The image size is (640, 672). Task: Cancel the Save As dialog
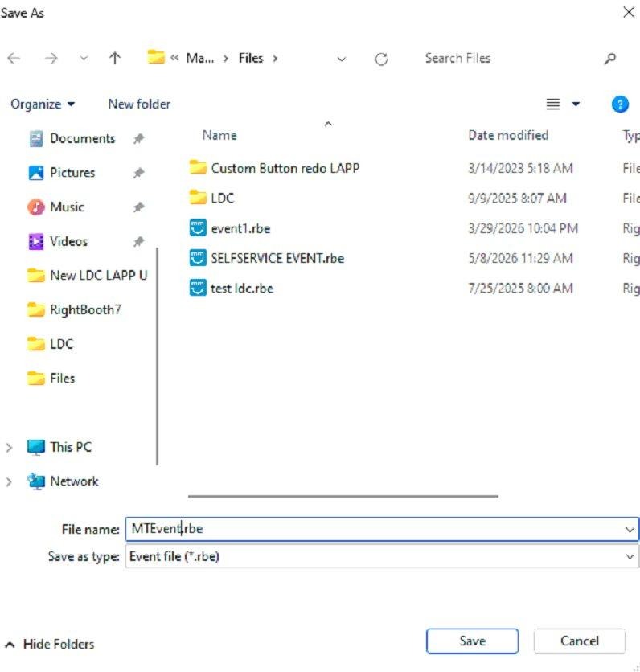tap(580, 641)
